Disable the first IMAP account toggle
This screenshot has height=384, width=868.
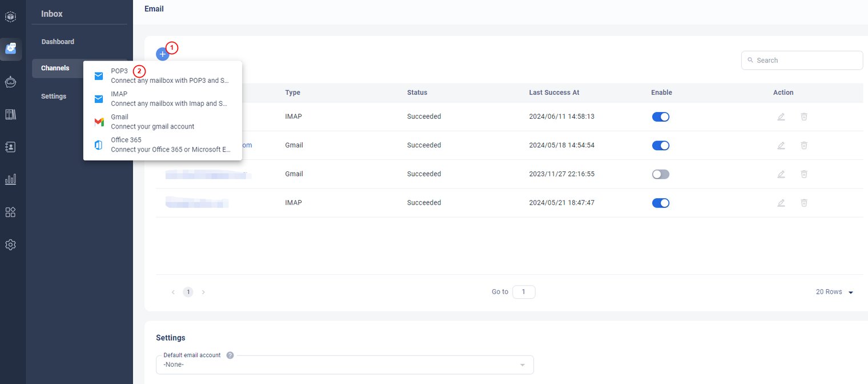[660, 117]
